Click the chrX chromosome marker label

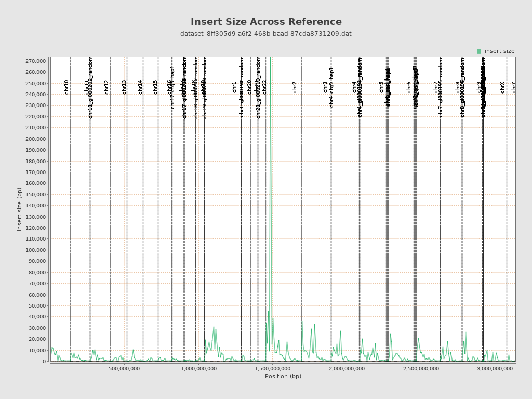point(502,87)
